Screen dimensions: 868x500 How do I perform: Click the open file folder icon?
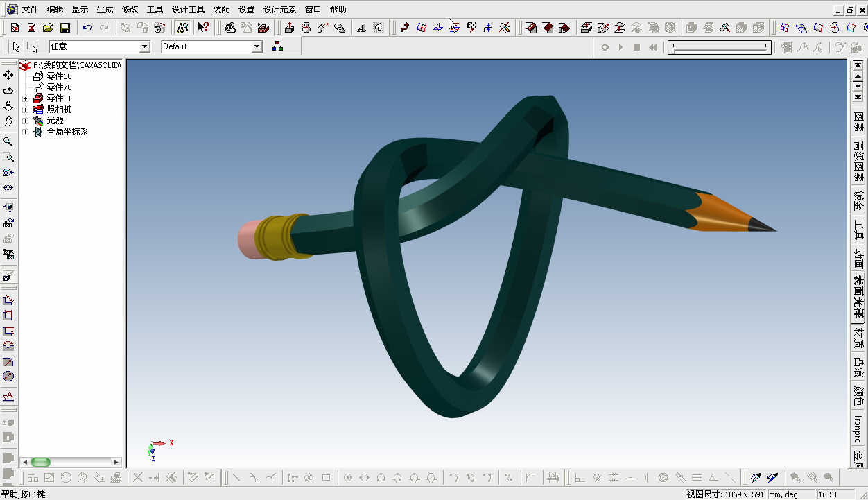(x=48, y=28)
